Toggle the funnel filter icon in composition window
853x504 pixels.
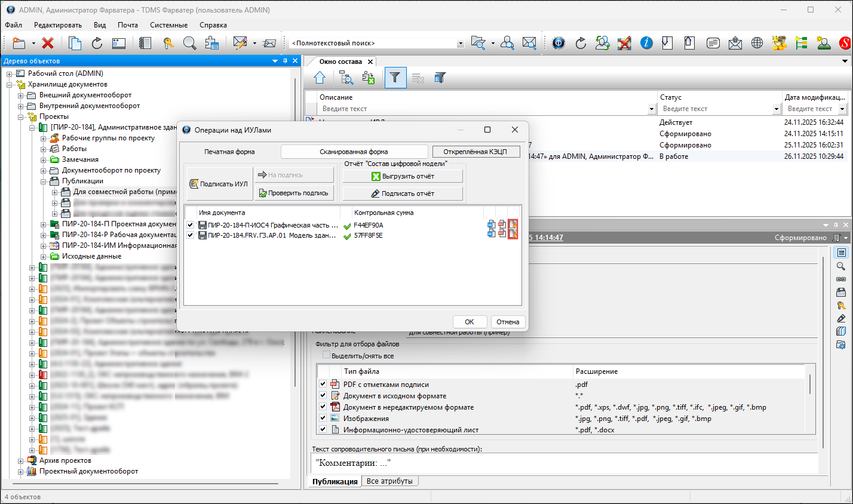[x=395, y=78]
